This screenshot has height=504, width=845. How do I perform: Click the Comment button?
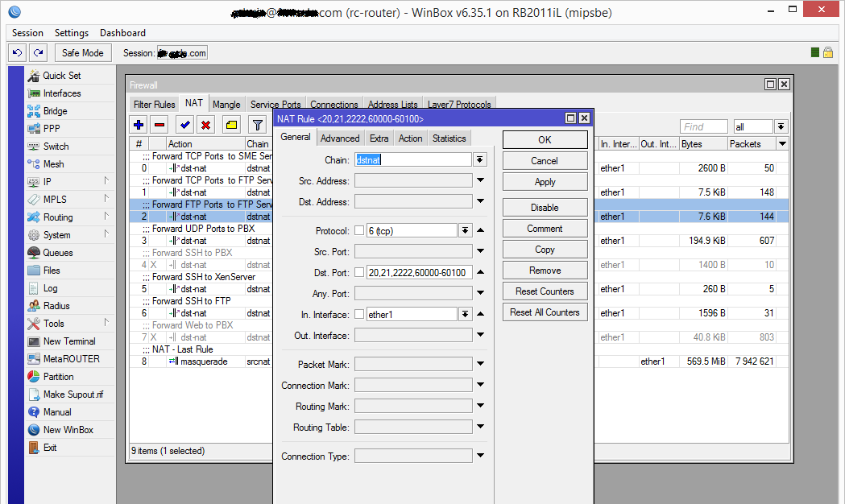(545, 229)
